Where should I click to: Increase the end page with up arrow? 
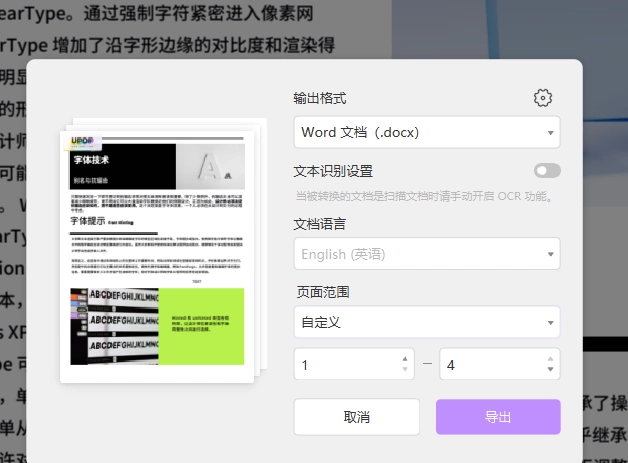(x=550, y=359)
